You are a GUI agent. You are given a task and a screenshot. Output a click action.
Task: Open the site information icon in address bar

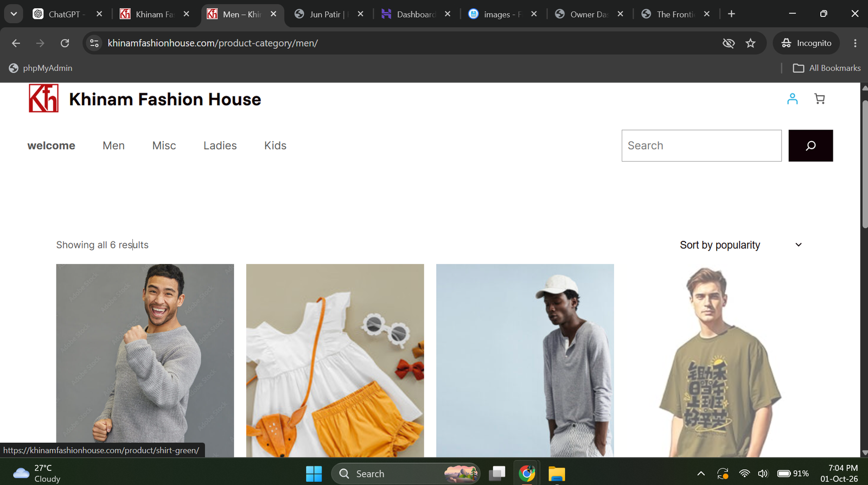(x=94, y=43)
